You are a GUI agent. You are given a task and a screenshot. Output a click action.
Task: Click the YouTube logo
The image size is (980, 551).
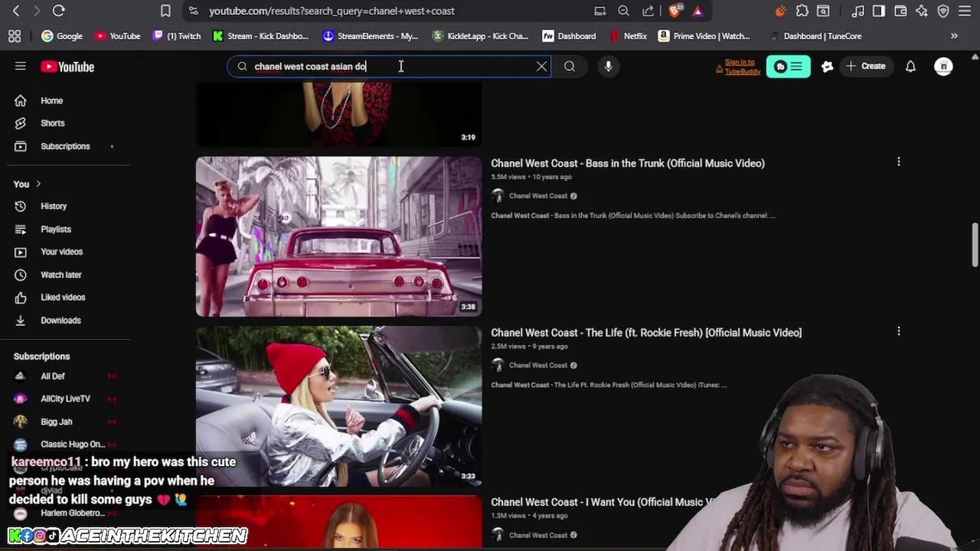tap(67, 67)
